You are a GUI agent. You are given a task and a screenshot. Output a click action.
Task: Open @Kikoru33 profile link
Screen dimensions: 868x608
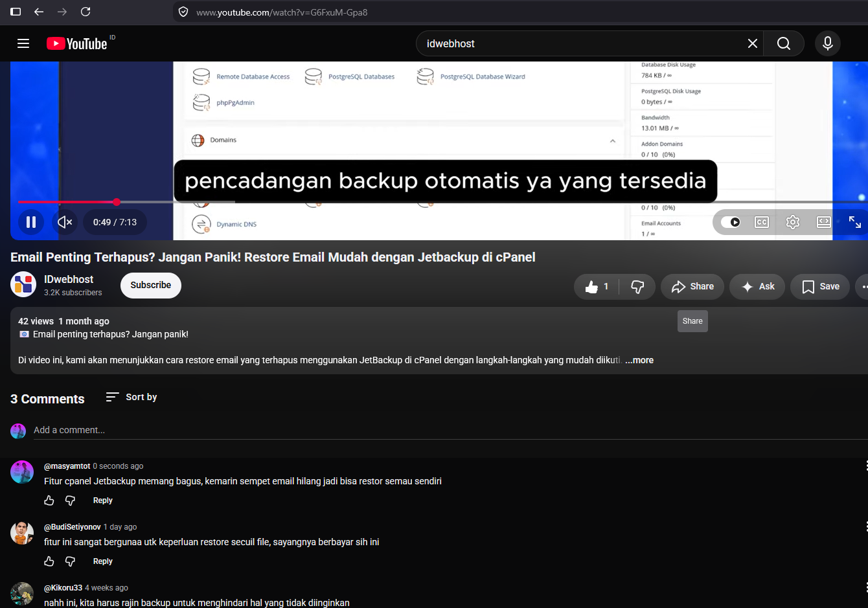(x=63, y=588)
